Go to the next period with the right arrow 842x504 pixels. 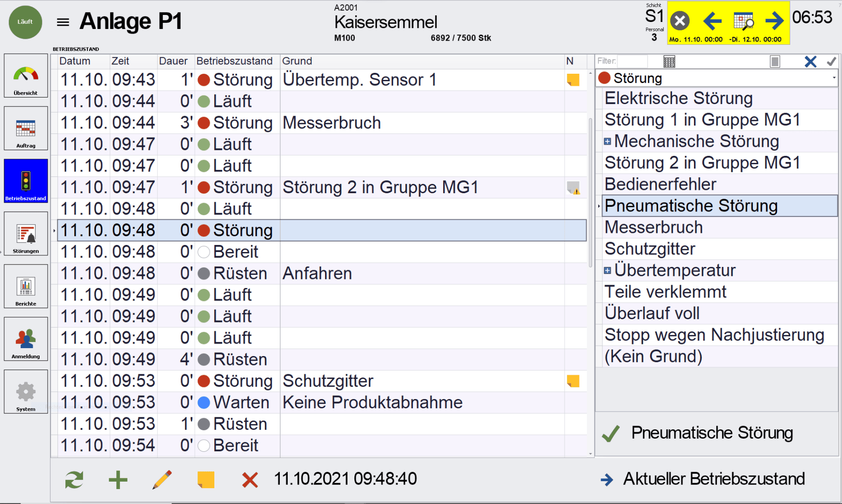tap(773, 20)
